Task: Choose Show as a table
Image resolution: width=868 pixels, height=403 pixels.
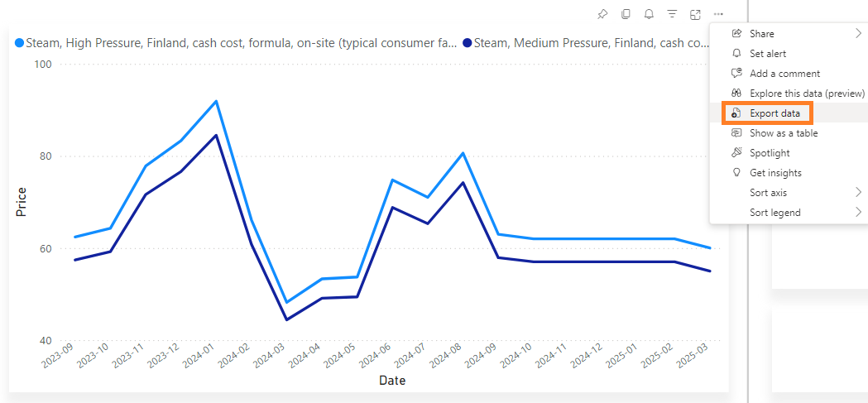Action: (783, 133)
